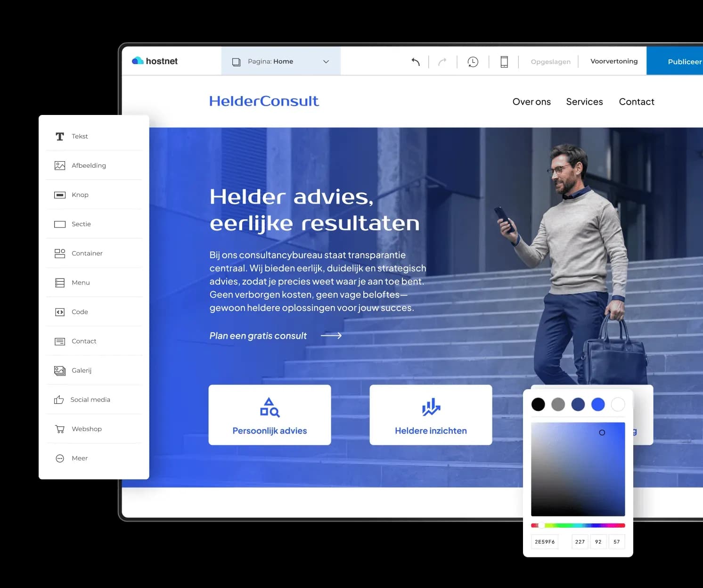703x588 pixels.
Task: Pick the dark navy color swatch
Action: 578,404
